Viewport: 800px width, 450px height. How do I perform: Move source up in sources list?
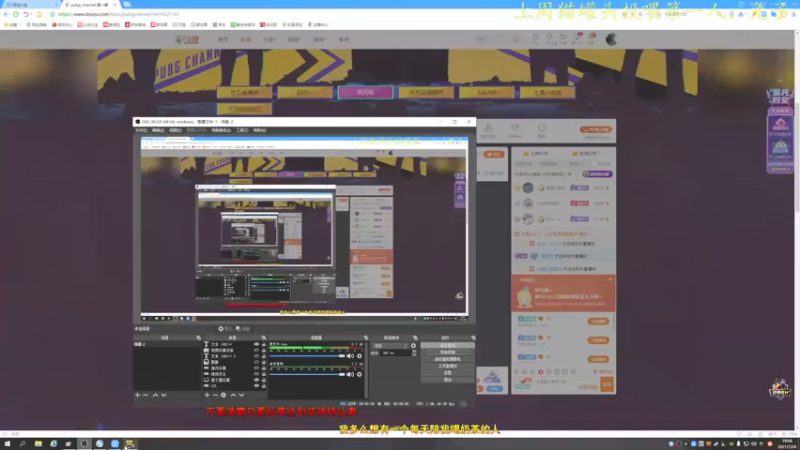[x=233, y=395]
